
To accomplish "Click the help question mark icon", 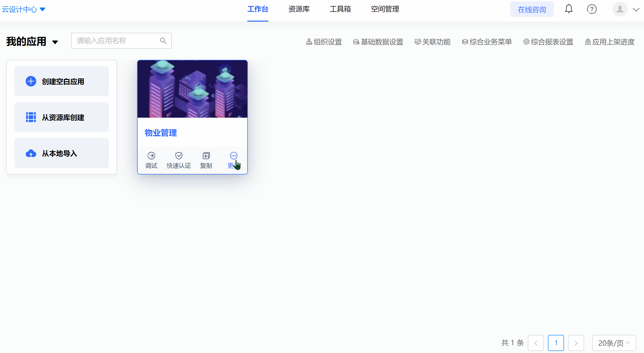I will pos(592,9).
